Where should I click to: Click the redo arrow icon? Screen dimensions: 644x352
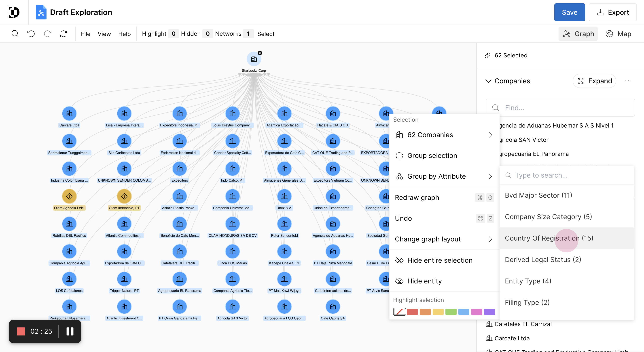pyautogui.click(x=47, y=34)
